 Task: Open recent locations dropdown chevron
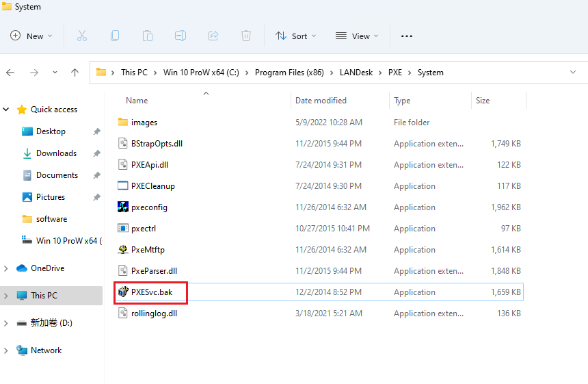click(x=55, y=73)
